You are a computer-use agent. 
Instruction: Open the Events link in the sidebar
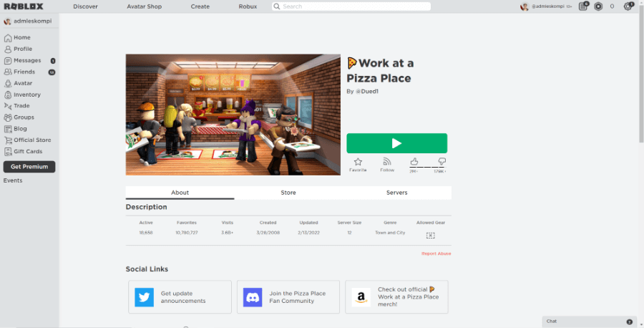pyautogui.click(x=13, y=180)
